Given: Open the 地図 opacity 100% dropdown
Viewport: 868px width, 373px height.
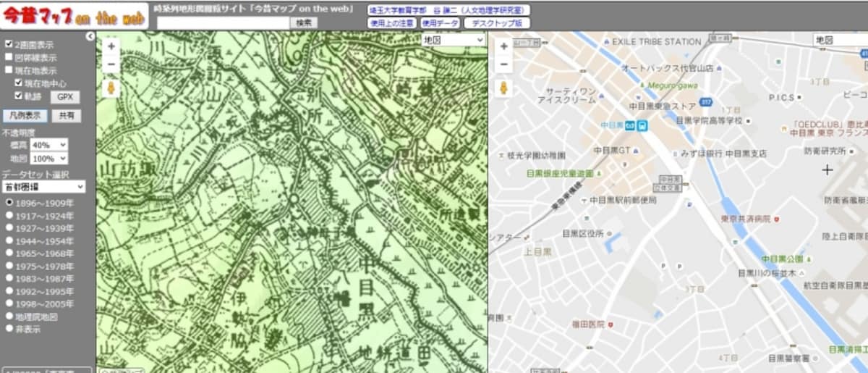Looking at the screenshot, I should [x=49, y=158].
